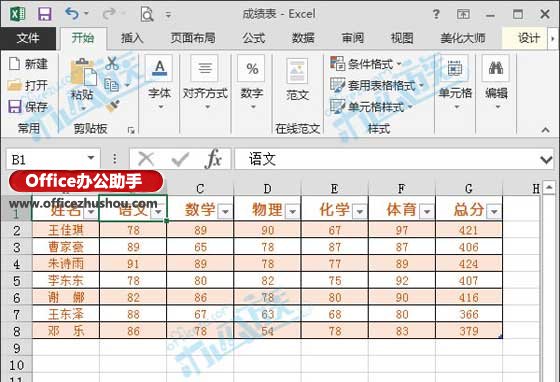Open the 编辑 editing group

496,82
